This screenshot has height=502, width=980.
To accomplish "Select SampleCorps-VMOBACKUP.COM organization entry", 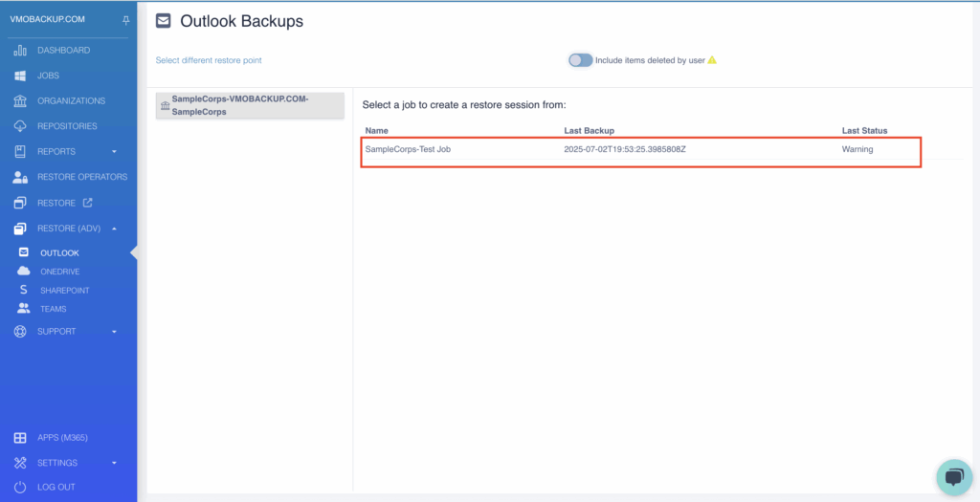I will click(x=250, y=105).
